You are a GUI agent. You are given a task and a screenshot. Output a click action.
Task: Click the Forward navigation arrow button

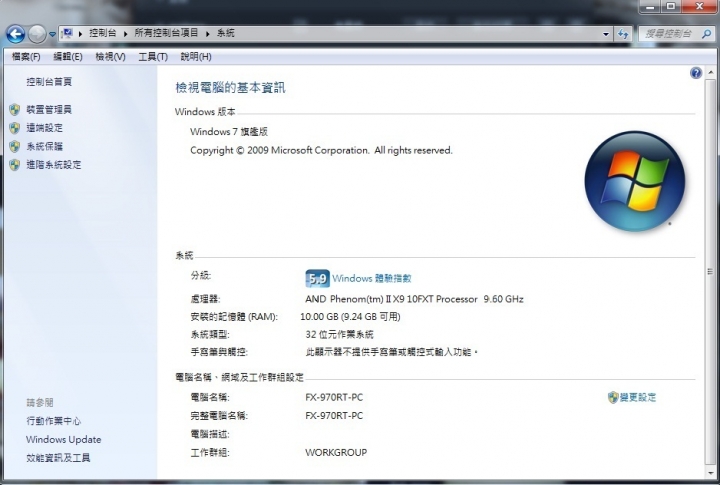[37, 34]
